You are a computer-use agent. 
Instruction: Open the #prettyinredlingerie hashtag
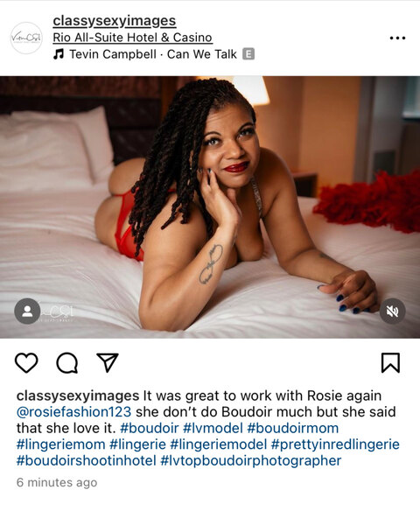coord(335,444)
